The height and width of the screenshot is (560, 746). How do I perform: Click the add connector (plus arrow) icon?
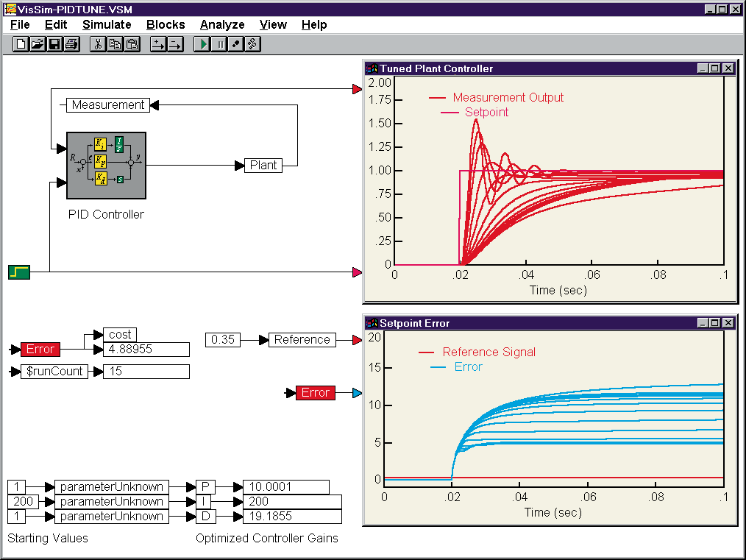click(158, 44)
